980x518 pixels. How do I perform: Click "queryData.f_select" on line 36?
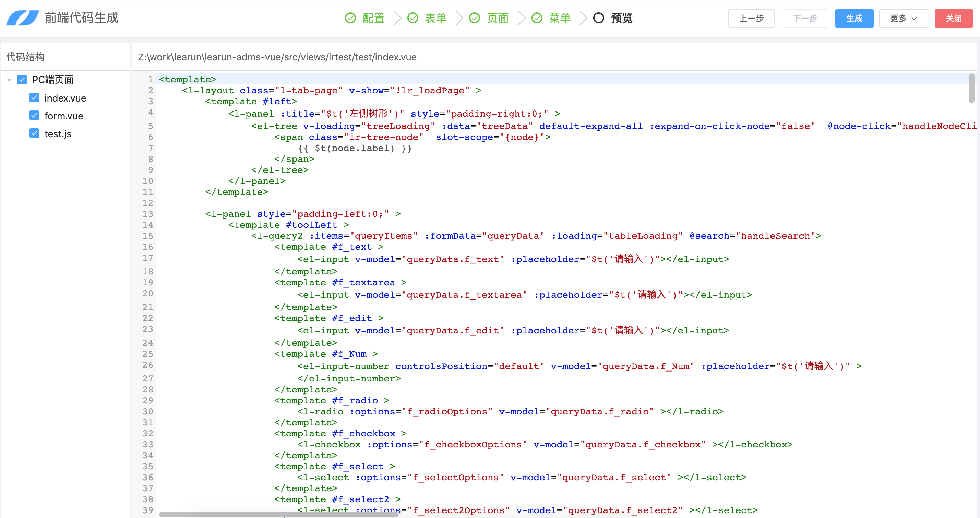(x=614, y=477)
